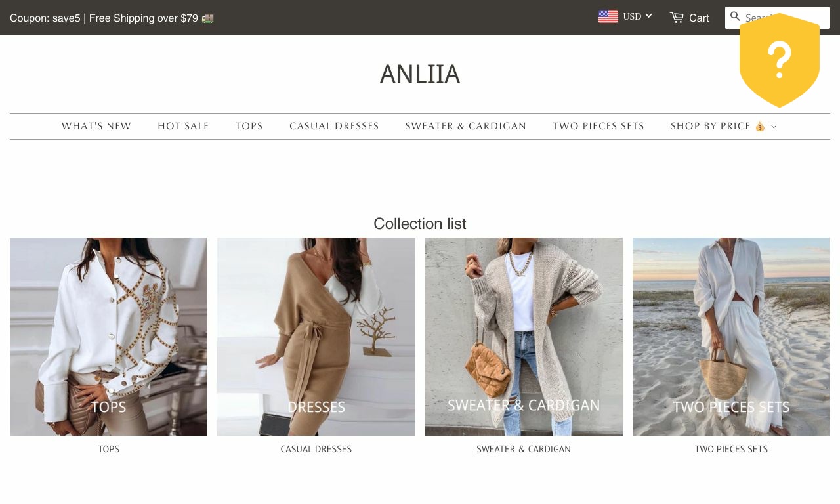The width and height of the screenshot is (840, 504).
Task: Open the shopping cart icon
Action: click(677, 18)
